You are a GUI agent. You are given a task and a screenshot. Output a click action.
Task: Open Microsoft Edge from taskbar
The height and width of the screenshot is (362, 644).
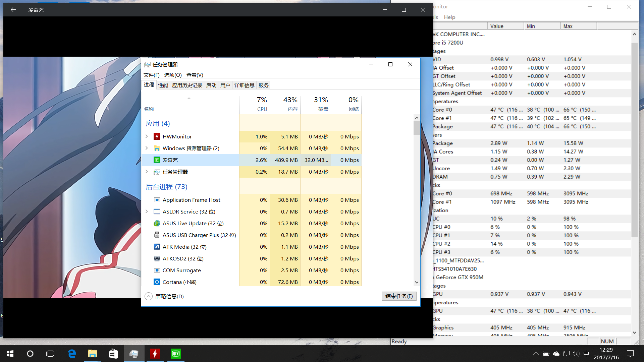[72, 354]
